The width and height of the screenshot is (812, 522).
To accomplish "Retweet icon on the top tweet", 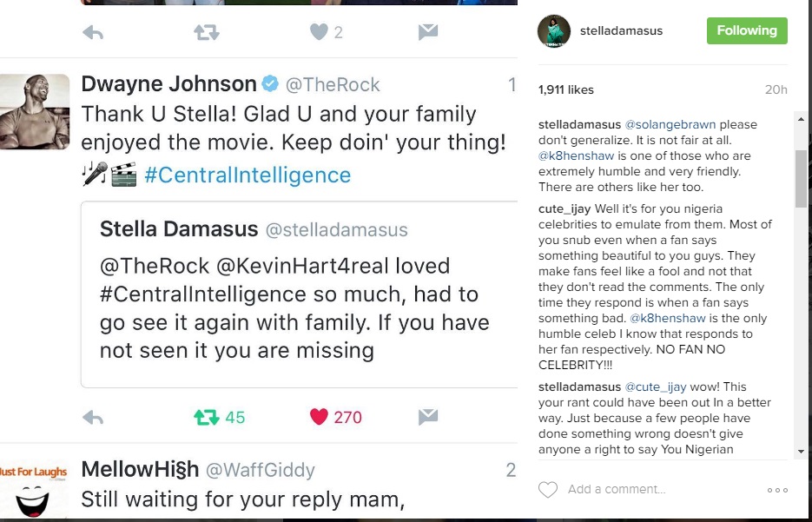I will point(207,33).
